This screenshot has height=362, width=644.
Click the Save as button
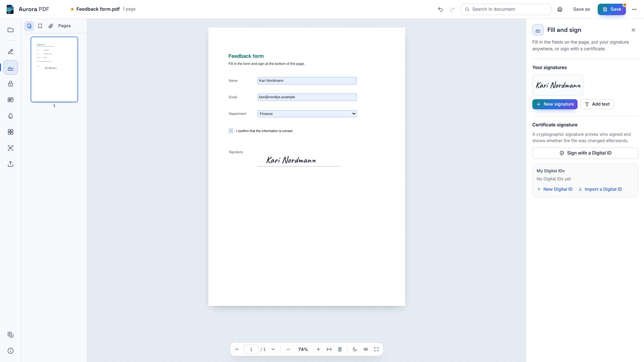(x=581, y=9)
